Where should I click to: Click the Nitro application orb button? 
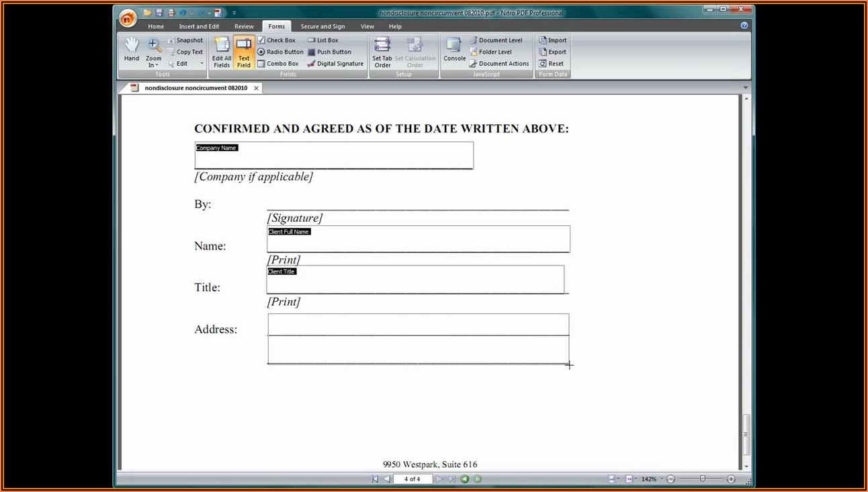[127, 18]
